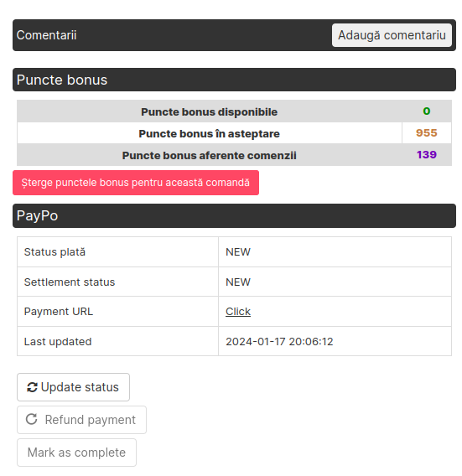The height and width of the screenshot is (476, 462).
Task: Select the pending bonus points value 955
Action: pyautogui.click(x=427, y=133)
